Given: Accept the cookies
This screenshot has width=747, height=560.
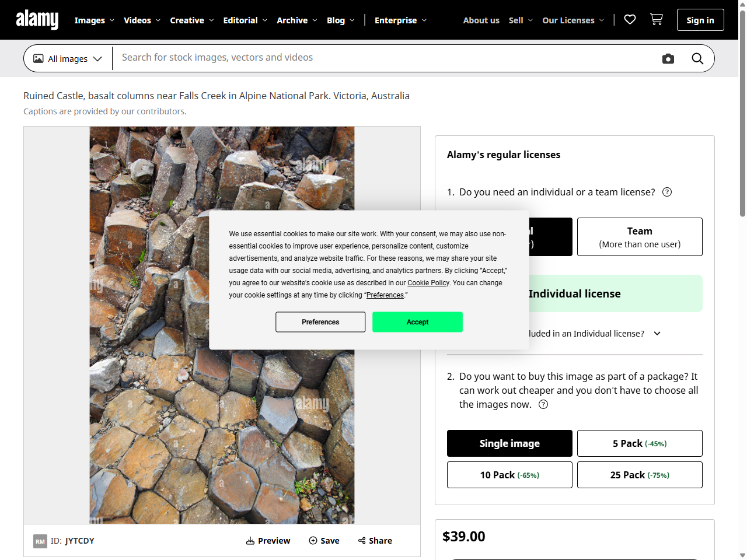Looking at the screenshot, I should (417, 322).
